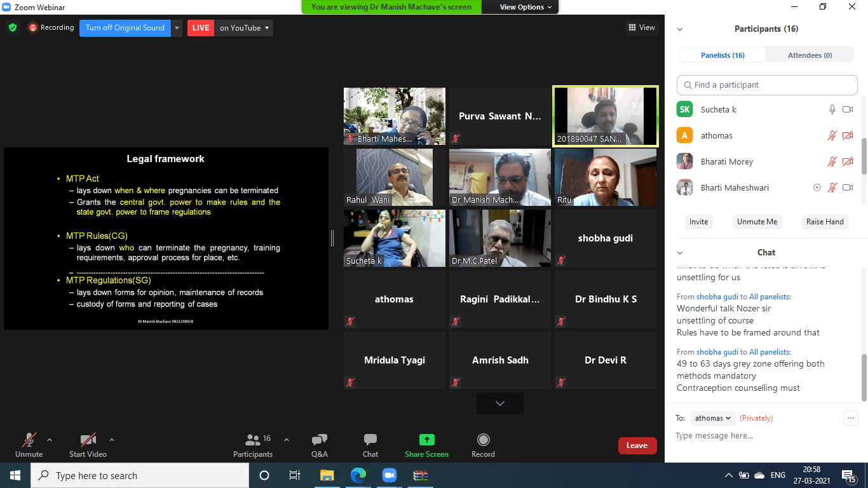Click the red Leave button
The height and width of the screenshot is (488, 868).
pos(637,445)
